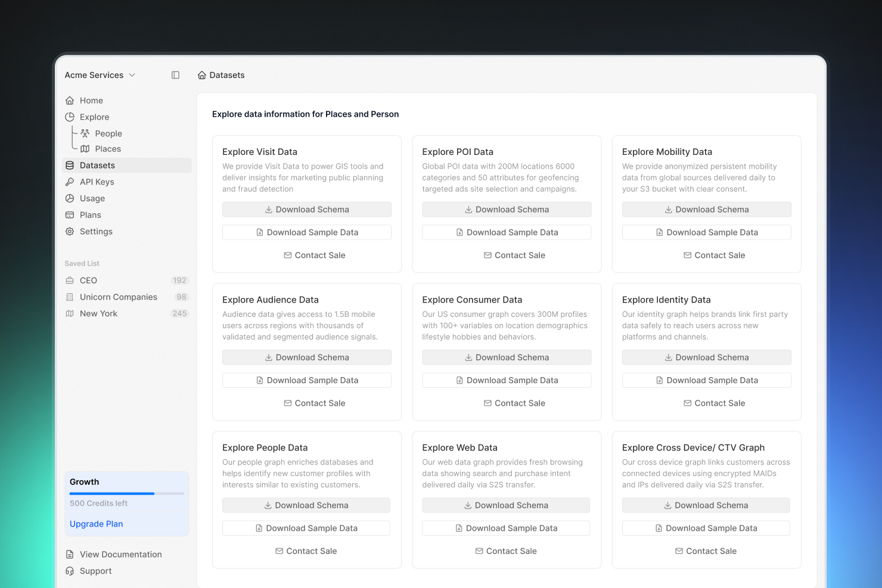This screenshot has width=882, height=588.
Task: Download Sample Data for Explore Mobility Data
Action: pos(707,232)
